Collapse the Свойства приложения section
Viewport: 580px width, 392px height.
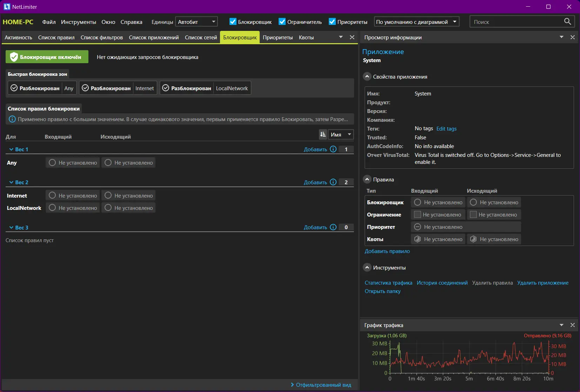click(367, 77)
